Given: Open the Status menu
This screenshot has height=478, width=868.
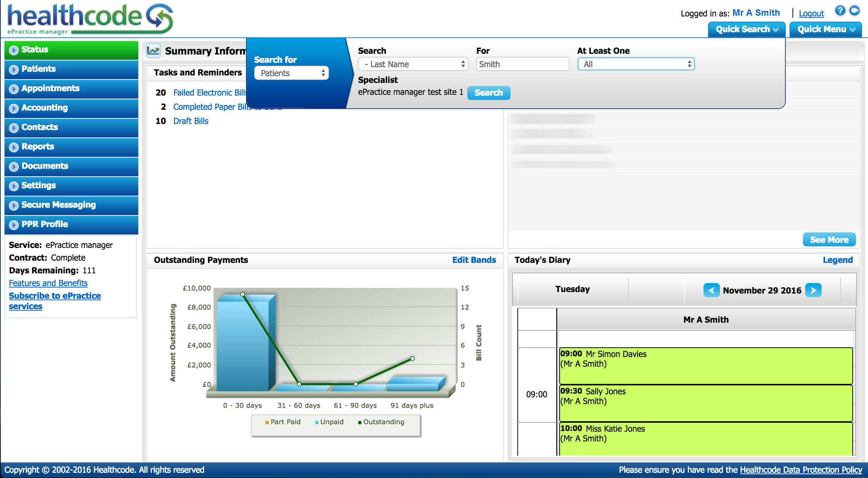Looking at the screenshot, I should [71, 50].
